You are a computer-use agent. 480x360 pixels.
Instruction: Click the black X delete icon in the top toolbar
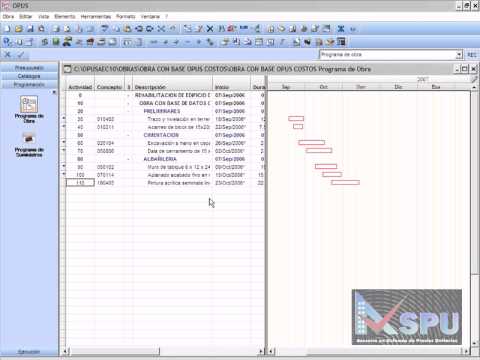coord(210,29)
